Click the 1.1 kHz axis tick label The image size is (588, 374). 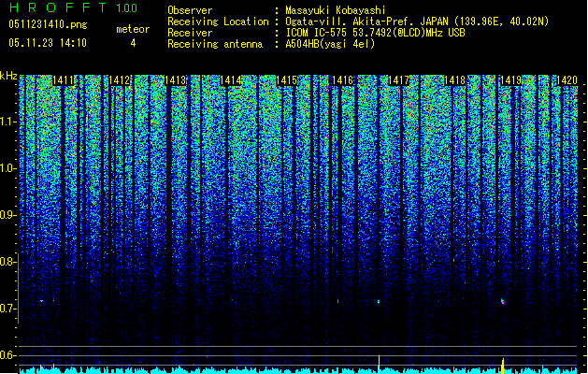[8, 122]
